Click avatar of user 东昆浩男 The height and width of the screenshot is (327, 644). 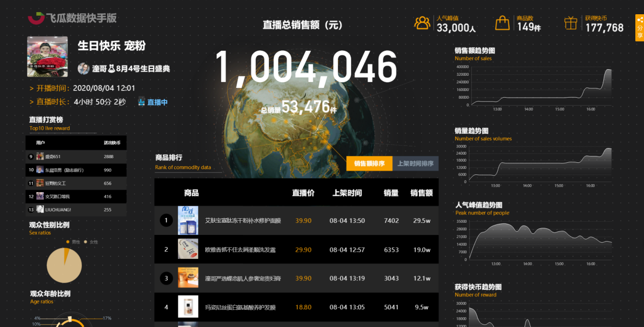(40, 169)
